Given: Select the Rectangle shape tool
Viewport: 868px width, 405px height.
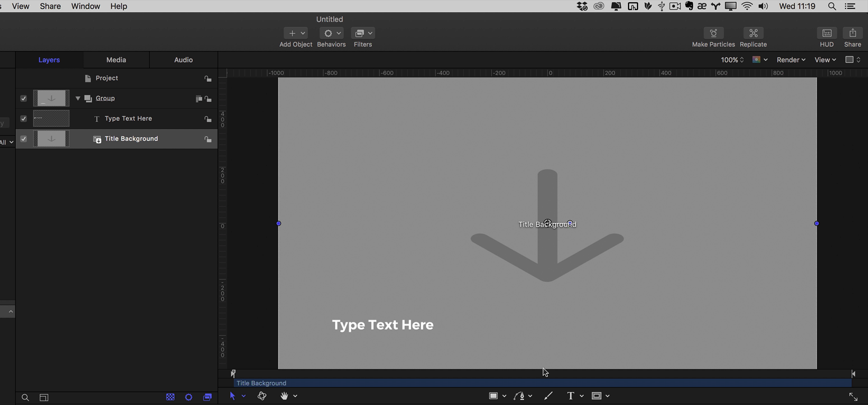Looking at the screenshot, I should [493, 396].
